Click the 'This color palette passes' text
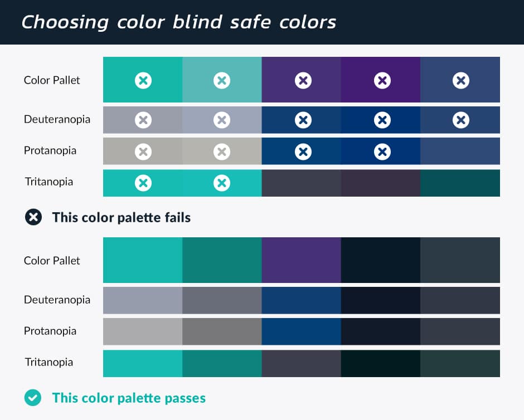Image resolution: width=524 pixels, height=420 pixels. click(x=129, y=398)
